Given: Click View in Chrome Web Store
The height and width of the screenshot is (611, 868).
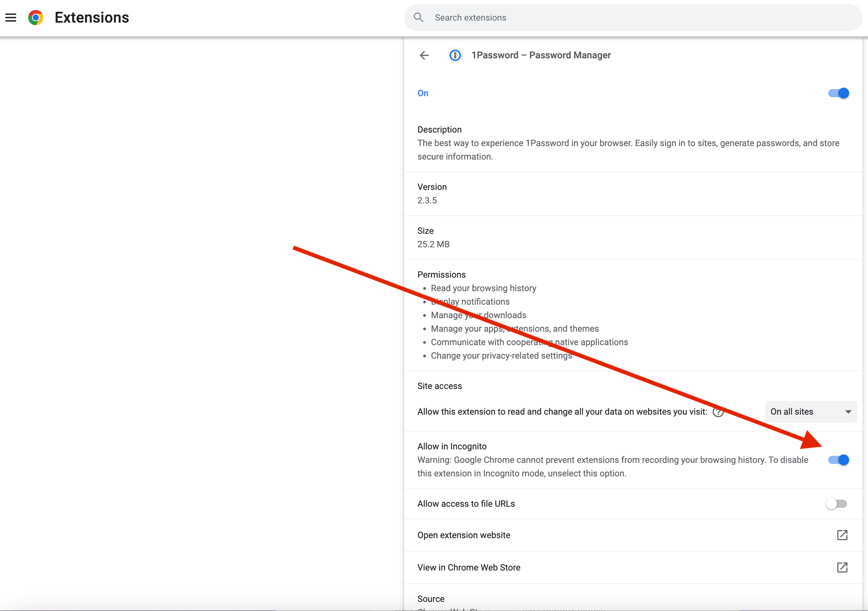Looking at the screenshot, I should pyautogui.click(x=469, y=567).
